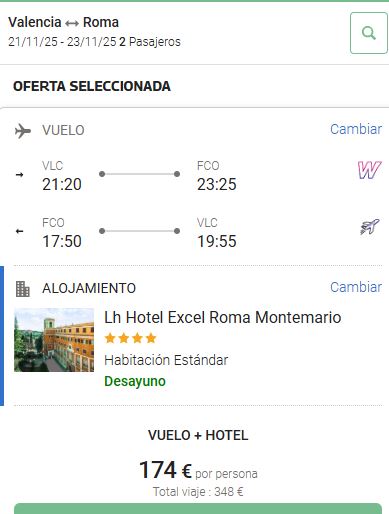
Task: Open the Lh Hotel Excel Roma Montemario title
Action: [223, 317]
